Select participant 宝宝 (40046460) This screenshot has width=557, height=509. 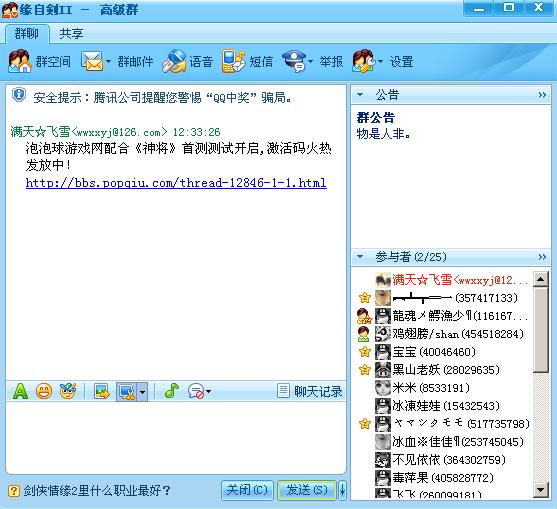(434, 352)
